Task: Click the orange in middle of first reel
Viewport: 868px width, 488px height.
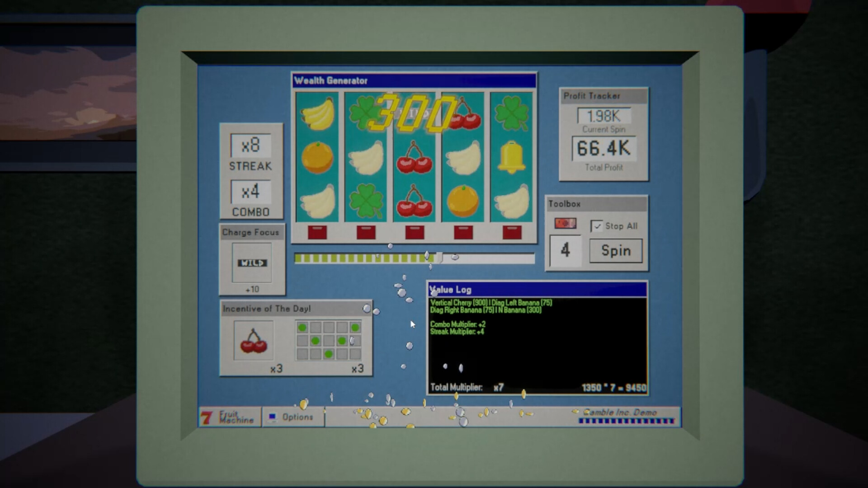Action: pyautogui.click(x=317, y=158)
